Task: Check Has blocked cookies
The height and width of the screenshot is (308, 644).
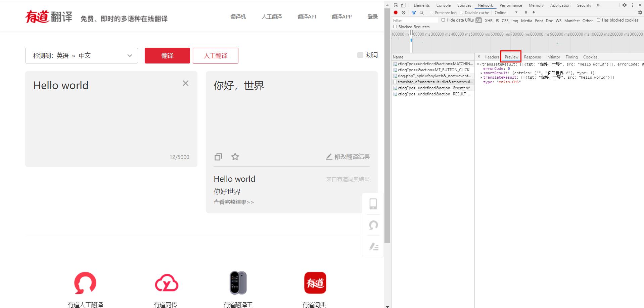Action: click(598, 20)
